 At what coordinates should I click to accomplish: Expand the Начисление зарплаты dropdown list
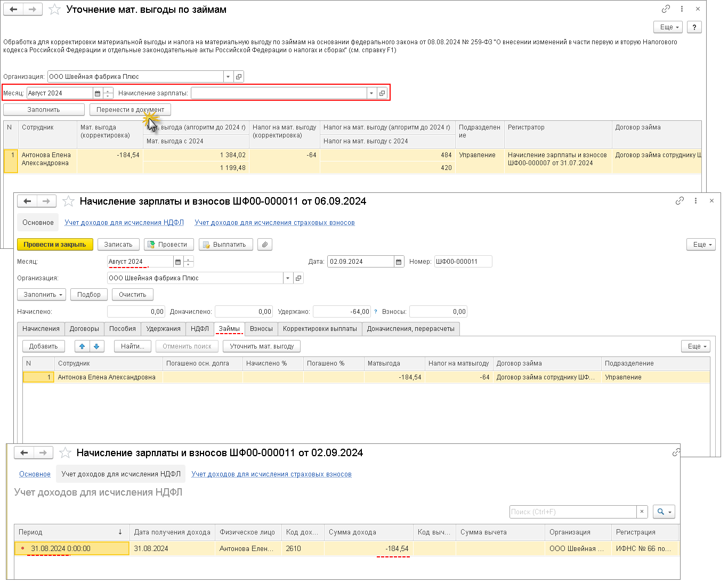[x=371, y=93]
